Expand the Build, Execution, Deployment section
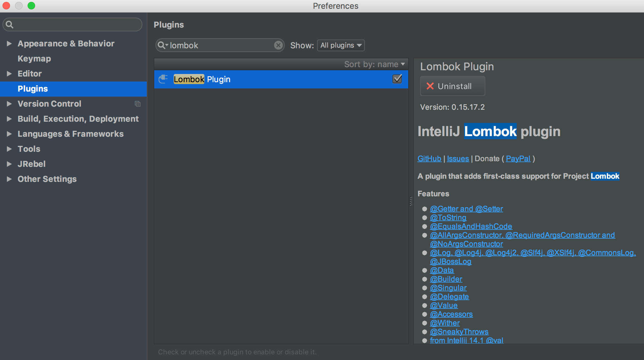Screen dimensions: 644x360 (8, 119)
